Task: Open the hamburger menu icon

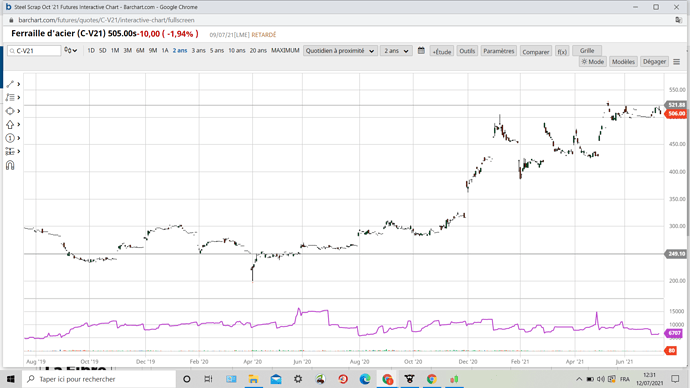Action: coord(677,62)
